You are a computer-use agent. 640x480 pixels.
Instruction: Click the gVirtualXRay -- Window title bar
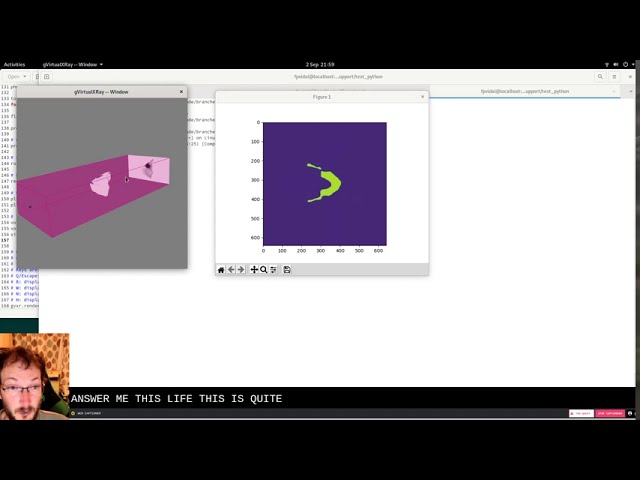pos(101,92)
